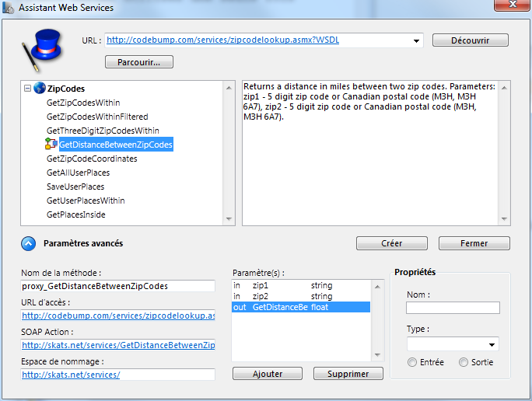Viewport: 532px width, 401px height.
Task: Select the zip1 input parameter row
Action: 301,285
